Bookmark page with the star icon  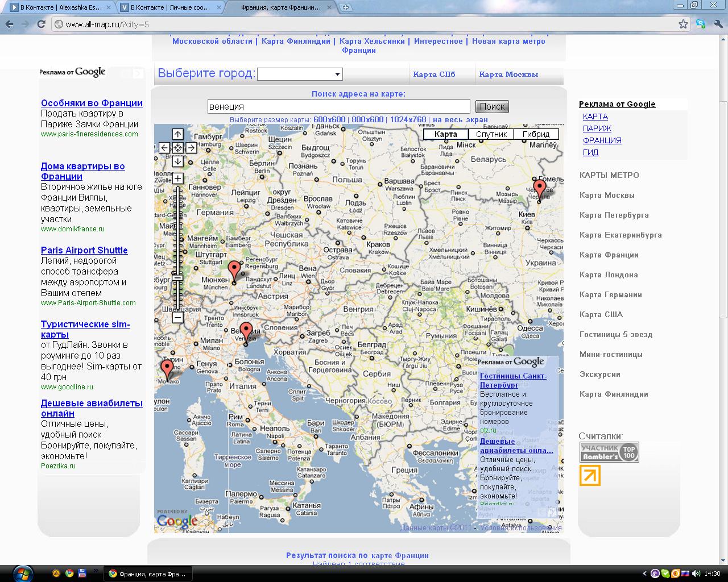coord(683,24)
